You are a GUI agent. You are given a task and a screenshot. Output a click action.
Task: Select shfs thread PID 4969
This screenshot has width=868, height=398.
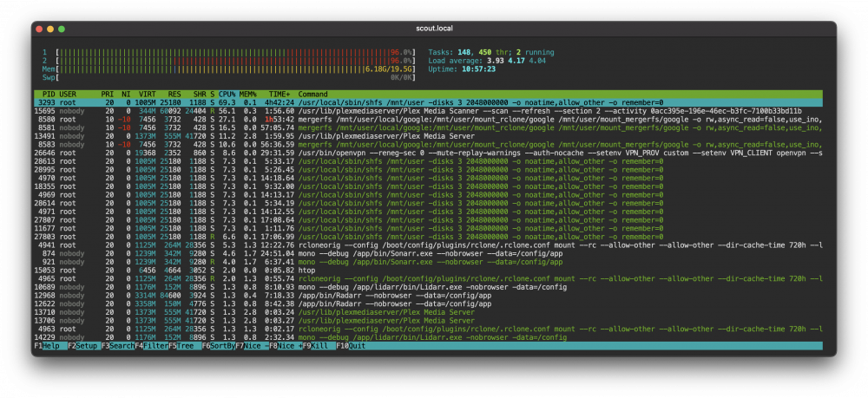point(428,194)
